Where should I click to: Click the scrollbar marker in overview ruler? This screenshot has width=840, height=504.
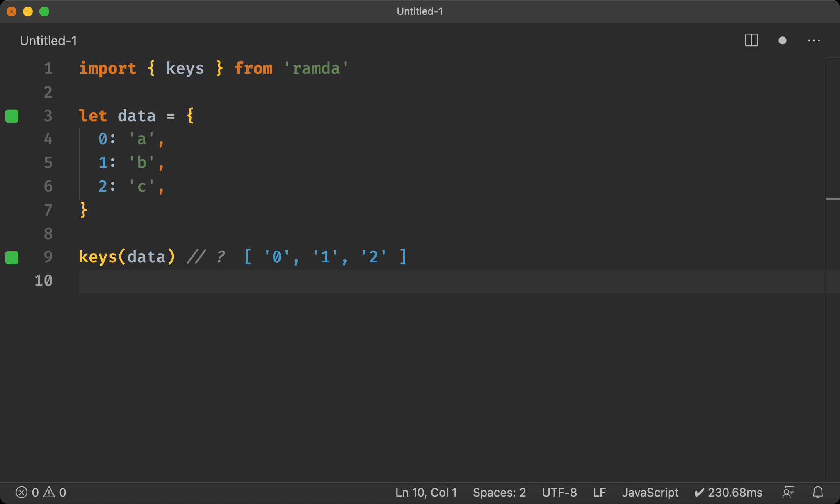click(x=833, y=199)
